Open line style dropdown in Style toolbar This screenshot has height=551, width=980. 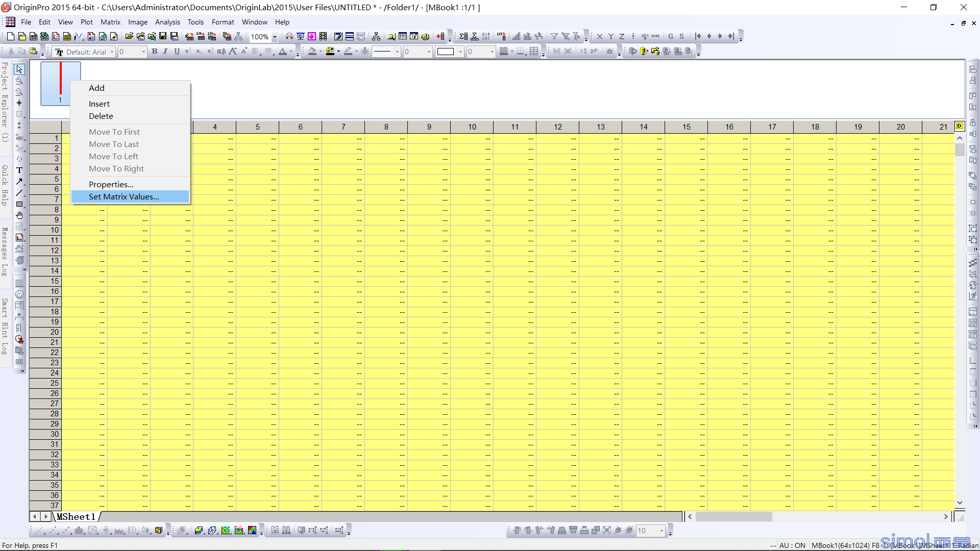397,52
